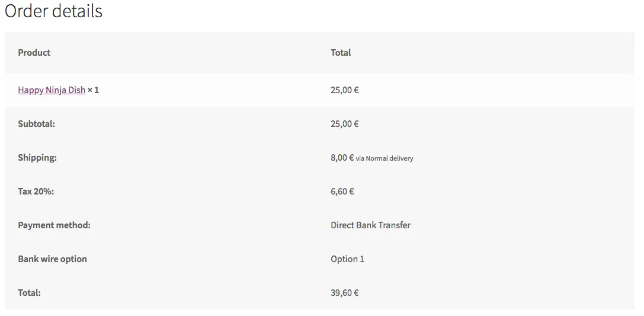644x316 pixels.
Task: Click the Total label in last row
Action: pyautogui.click(x=29, y=292)
